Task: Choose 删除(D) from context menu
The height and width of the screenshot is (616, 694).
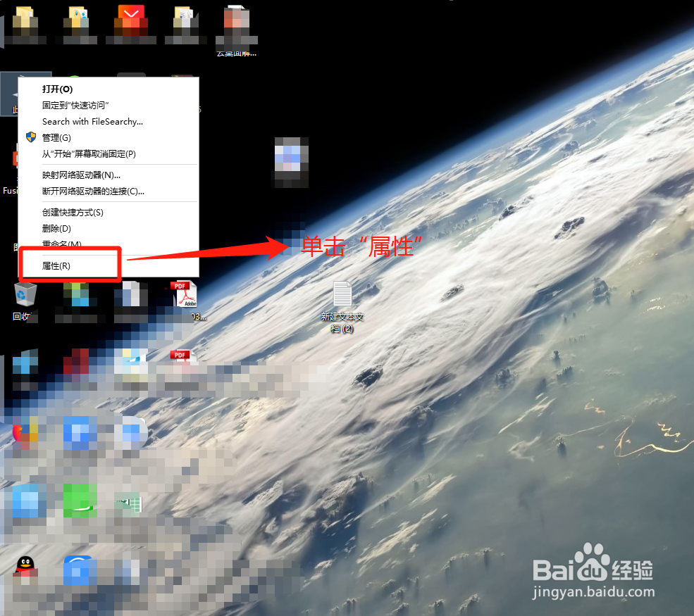Action: tap(109, 229)
